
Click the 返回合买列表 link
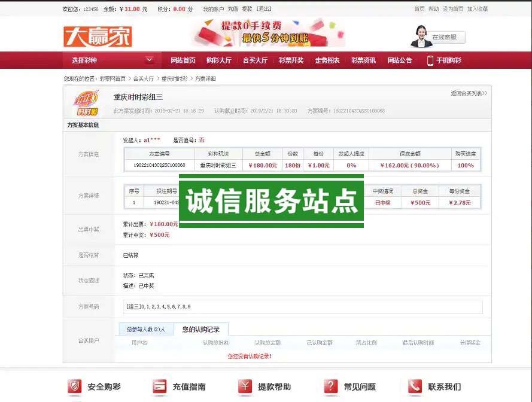(x=469, y=93)
